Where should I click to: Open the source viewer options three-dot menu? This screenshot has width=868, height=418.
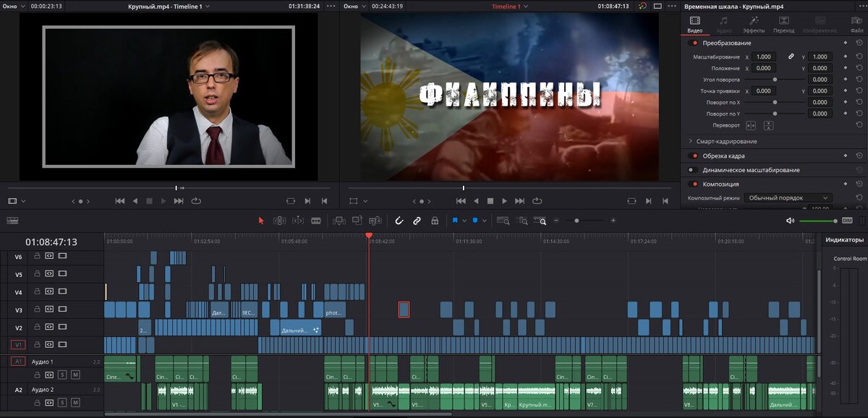331,6
